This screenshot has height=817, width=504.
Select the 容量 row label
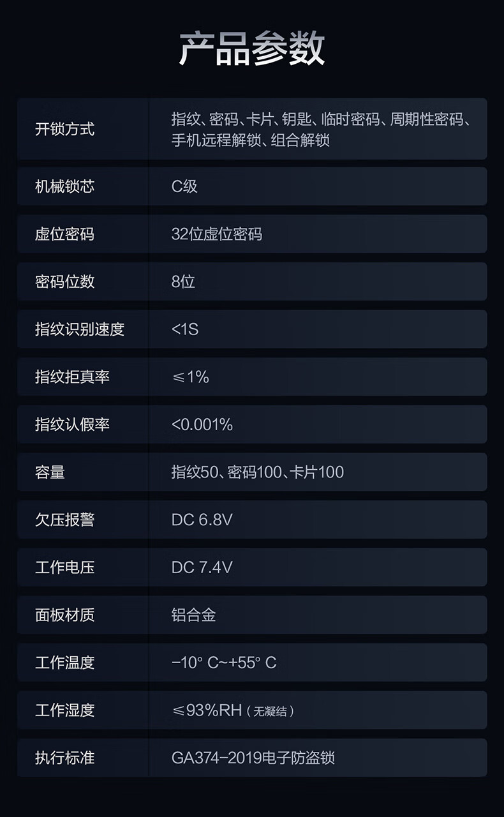click(50, 472)
